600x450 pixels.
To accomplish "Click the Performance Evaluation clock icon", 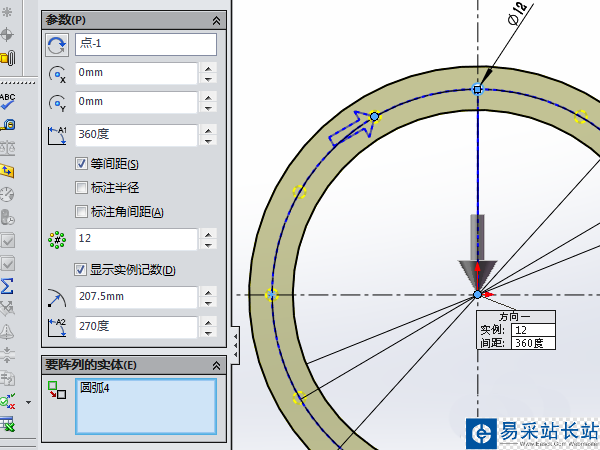I will tap(7, 217).
